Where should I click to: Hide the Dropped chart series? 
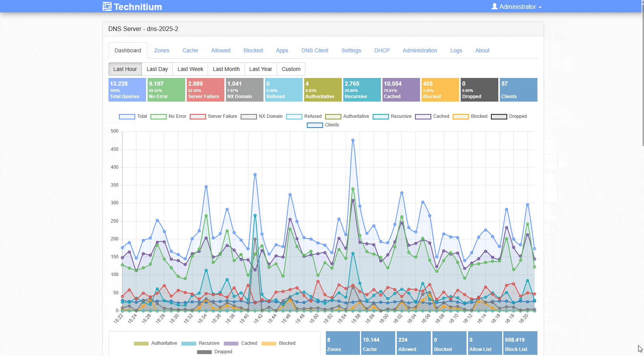coord(509,116)
